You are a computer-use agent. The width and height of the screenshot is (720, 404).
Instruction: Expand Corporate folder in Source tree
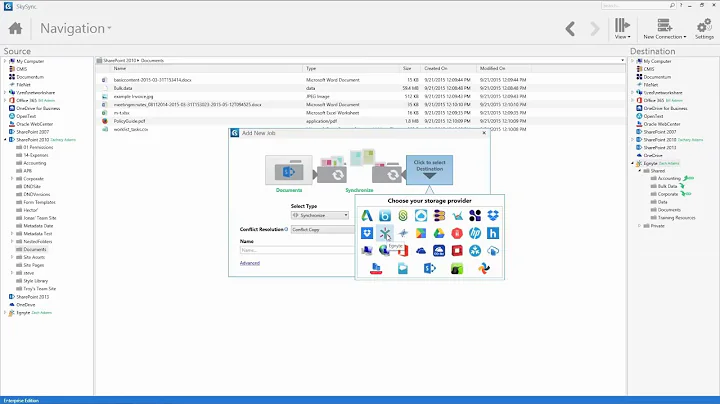pyautogui.click(x=12, y=179)
